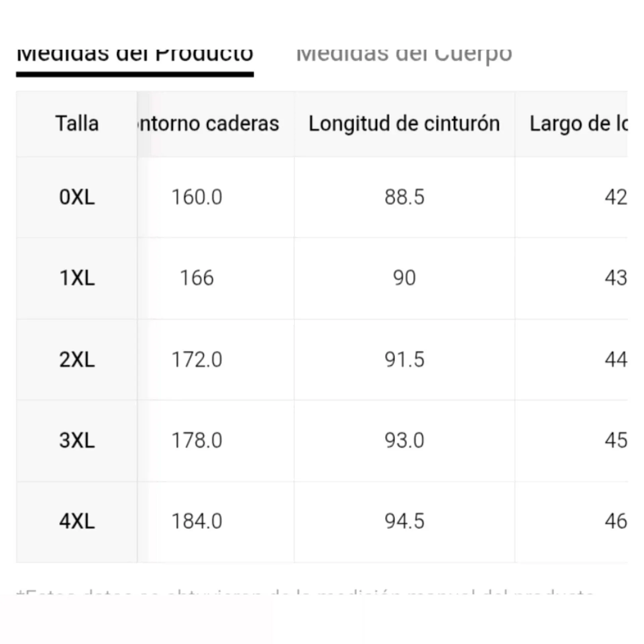Image resolution: width=644 pixels, height=644 pixels.
Task: Click the 172.0 hip measurement cell
Action: (197, 360)
